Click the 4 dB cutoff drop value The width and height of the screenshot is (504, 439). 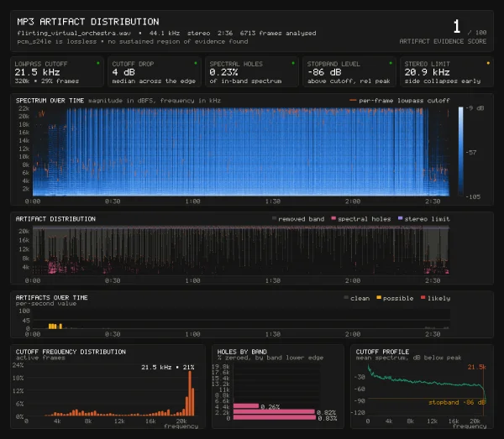point(123,72)
